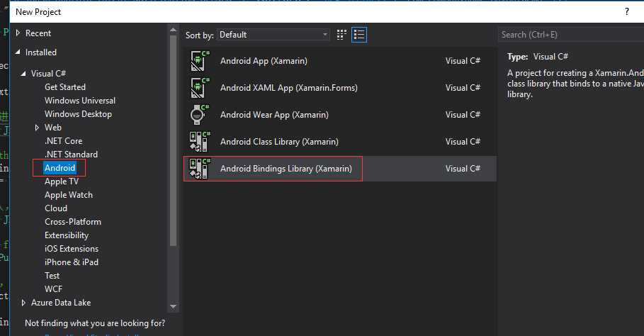Click category tree scrollbar down arrow
Screen dimensions: 644x336
tap(173, 307)
